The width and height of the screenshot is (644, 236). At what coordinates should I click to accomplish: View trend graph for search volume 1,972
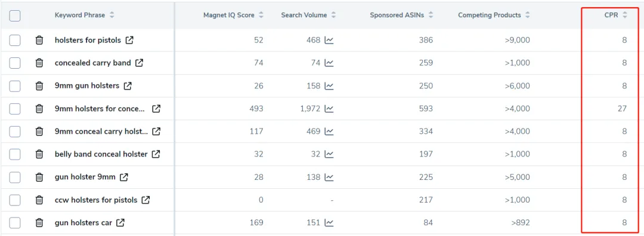[329, 109]
